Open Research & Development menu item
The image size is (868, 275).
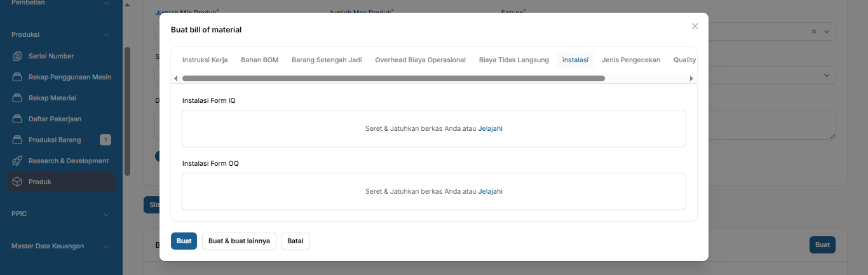tap(62, 161)
